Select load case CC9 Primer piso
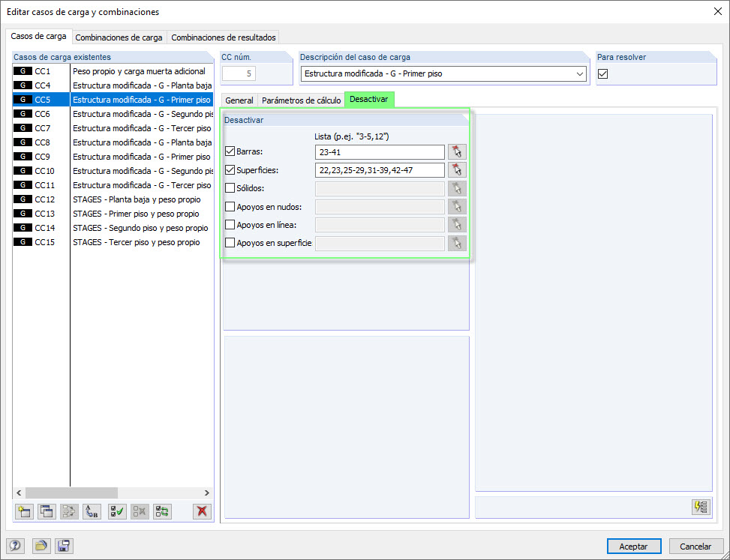 pyautogui.click(x=113, y=157)
